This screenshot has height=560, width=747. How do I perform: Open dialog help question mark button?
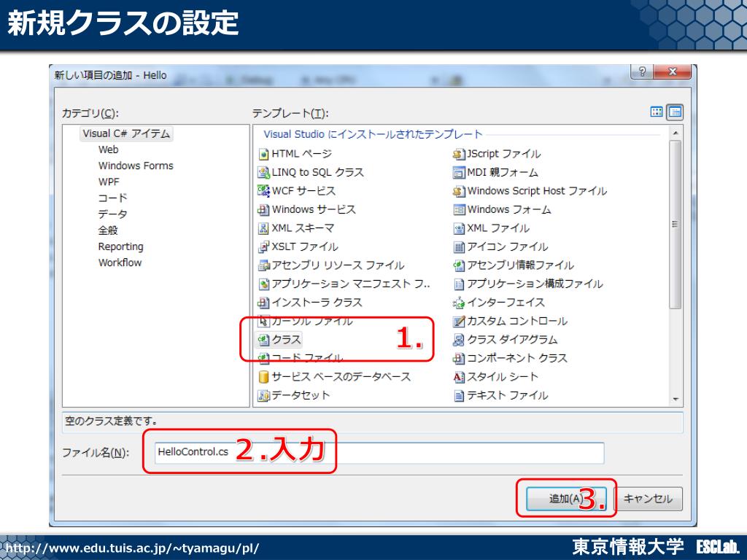pos(642,72)
